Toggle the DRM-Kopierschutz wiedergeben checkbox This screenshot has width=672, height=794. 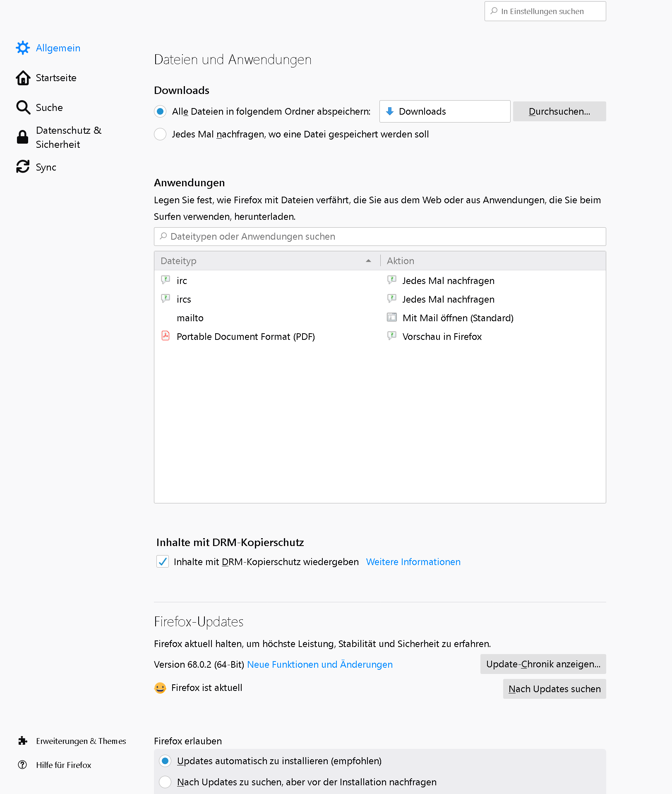[x=163, y=562]
